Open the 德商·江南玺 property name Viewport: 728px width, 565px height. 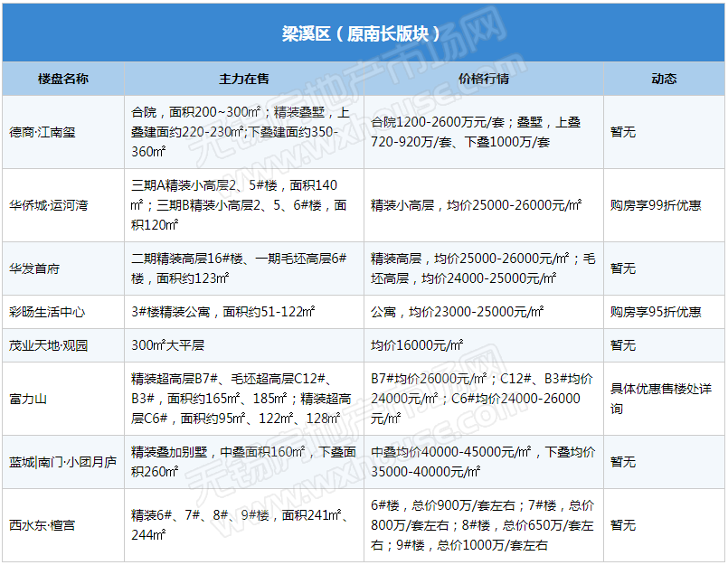[43, 132]
